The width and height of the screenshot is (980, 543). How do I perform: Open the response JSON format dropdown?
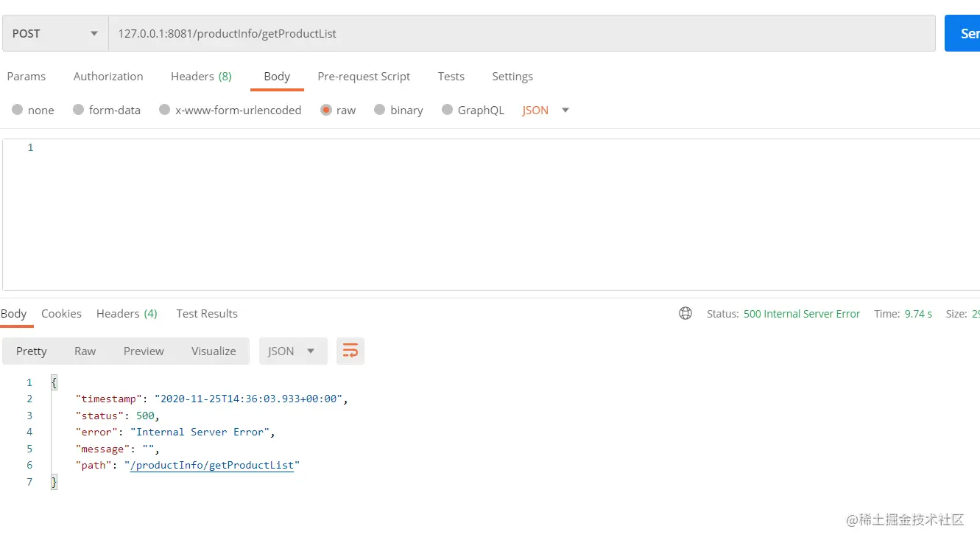coord(292,351)
